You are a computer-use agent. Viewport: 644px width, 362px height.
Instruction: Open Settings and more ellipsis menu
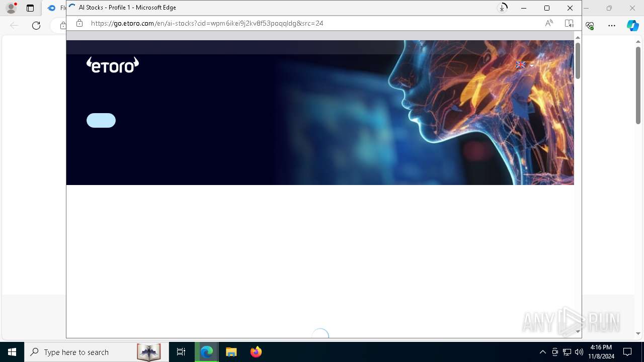[x=612, y=25]
